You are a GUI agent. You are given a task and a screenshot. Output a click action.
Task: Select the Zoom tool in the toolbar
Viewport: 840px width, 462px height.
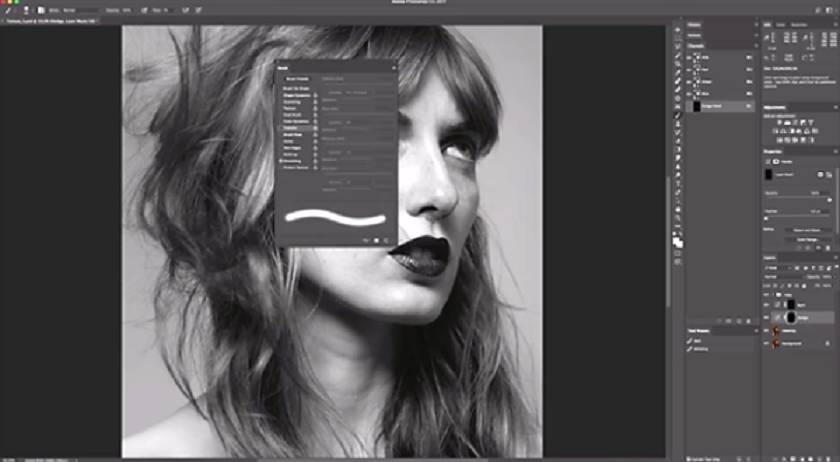pos(678,218)
